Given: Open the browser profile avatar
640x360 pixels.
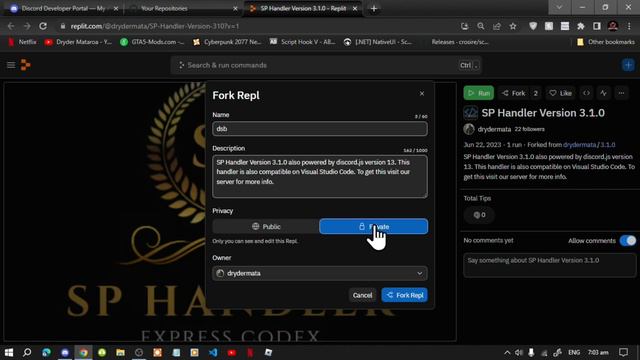Looking at the screenshot, I should [x=613, y=26].
